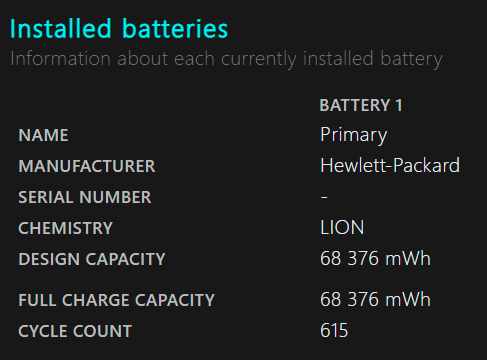The width and height of the screenshot is (487, 360).
Task: Click the word Information in the subtitle
Action: tap(60, 58)
